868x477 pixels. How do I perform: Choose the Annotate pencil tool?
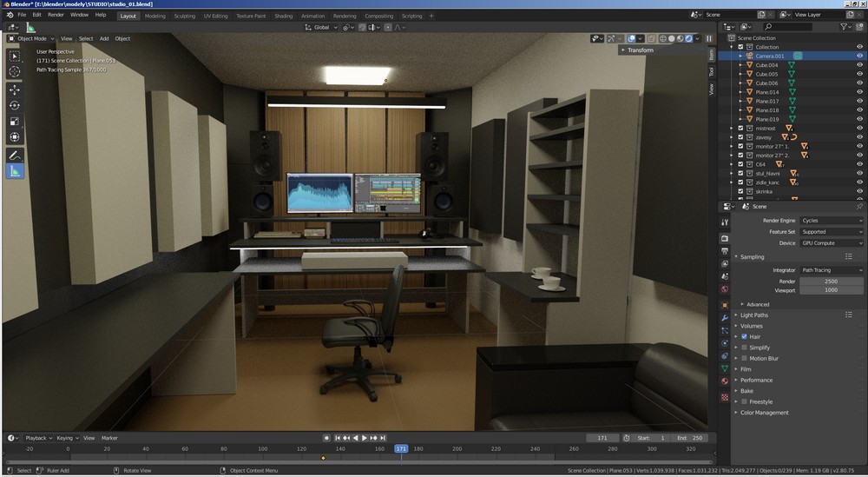pos(15,156)
